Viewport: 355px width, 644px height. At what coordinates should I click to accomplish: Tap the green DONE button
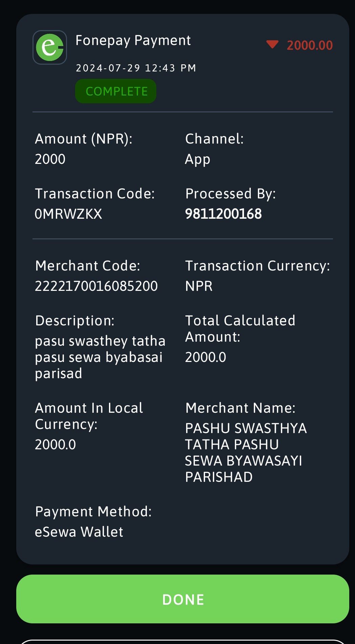[183, 599]
